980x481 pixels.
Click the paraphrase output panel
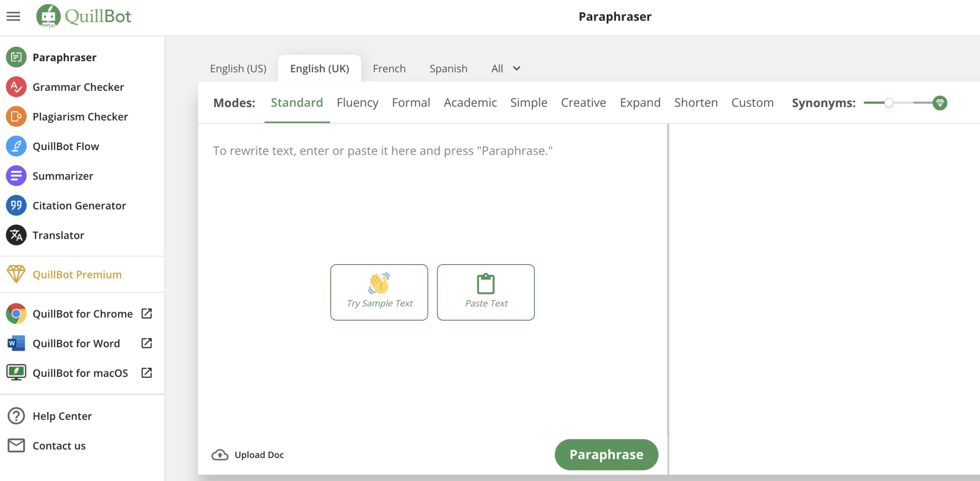(824, 299)
